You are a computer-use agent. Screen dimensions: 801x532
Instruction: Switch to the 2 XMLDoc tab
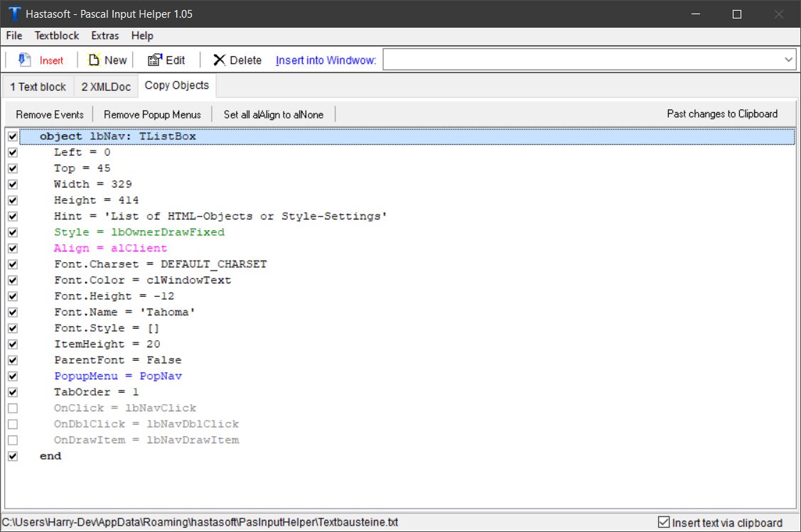106,87
